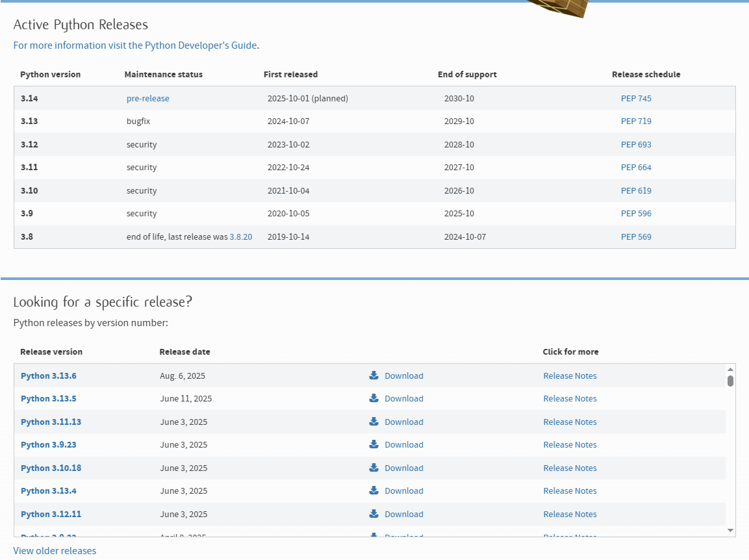Click the release list scrollbar thumb

click(730, 381)
